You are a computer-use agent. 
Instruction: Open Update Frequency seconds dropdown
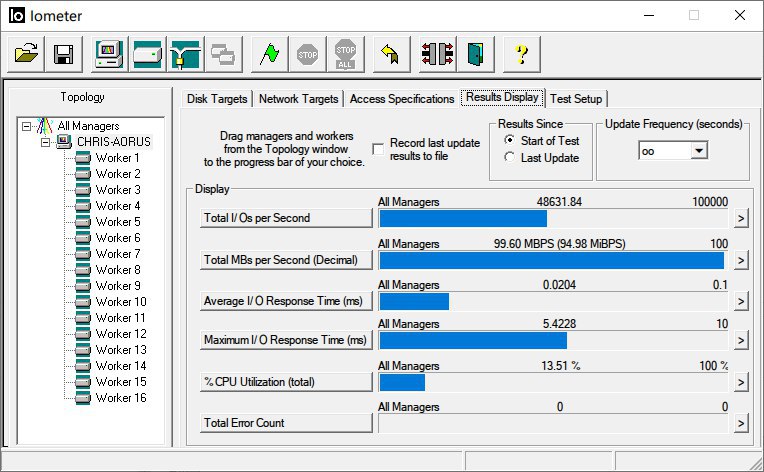[699, 151]
